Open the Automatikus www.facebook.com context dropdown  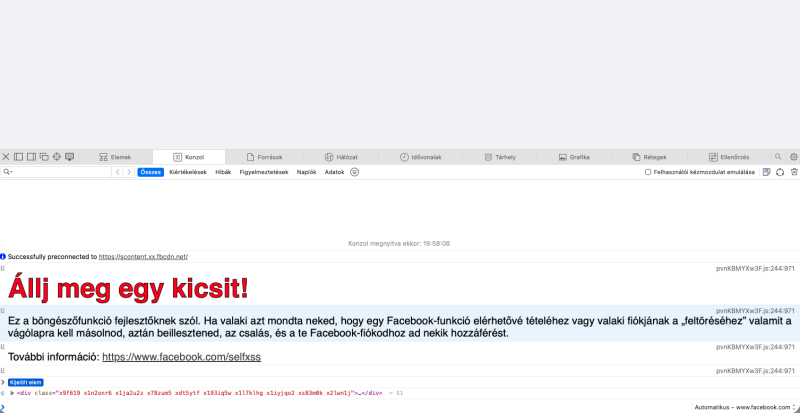pyautogui.click(x=744, y=407)
